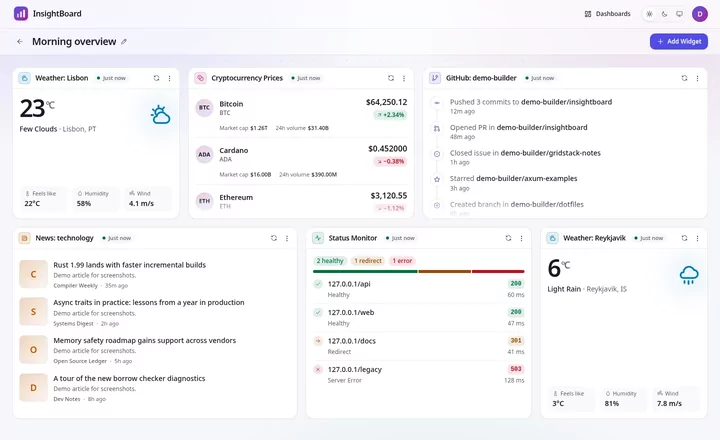The height and width of the screenshot is (440, 720).
Task: Open demo-builder/dotfiles repository link
Action: tap(547, 204)
